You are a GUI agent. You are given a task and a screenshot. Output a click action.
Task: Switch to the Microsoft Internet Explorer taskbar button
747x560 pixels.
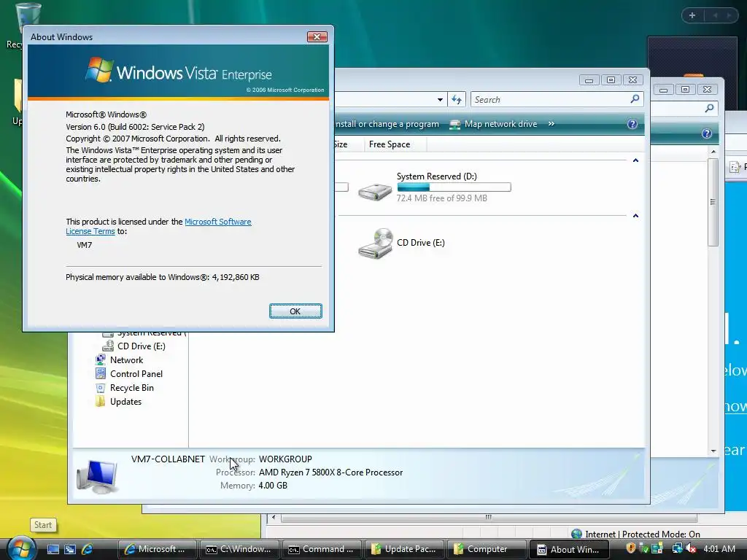click(157, 549)
